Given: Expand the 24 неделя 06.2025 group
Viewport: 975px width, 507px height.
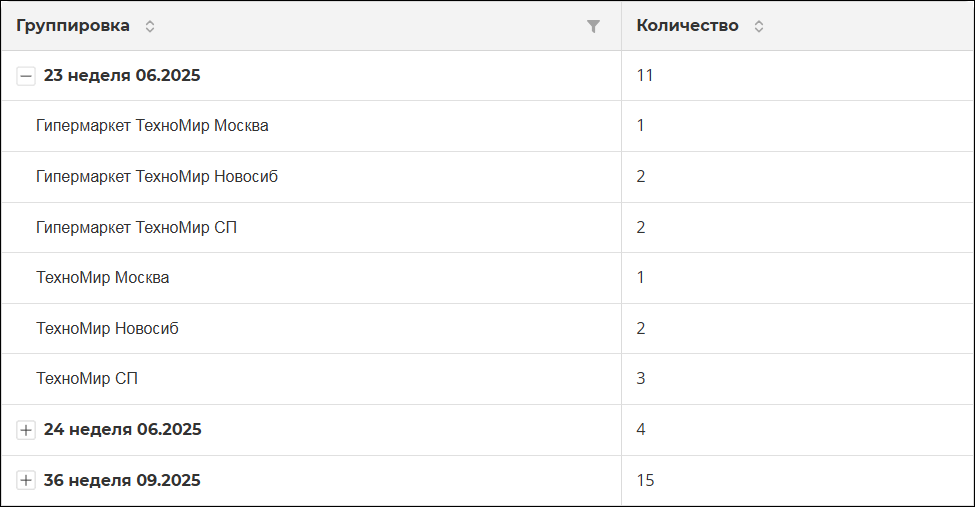Looking at the screenshot, I should tap(25, 430).
